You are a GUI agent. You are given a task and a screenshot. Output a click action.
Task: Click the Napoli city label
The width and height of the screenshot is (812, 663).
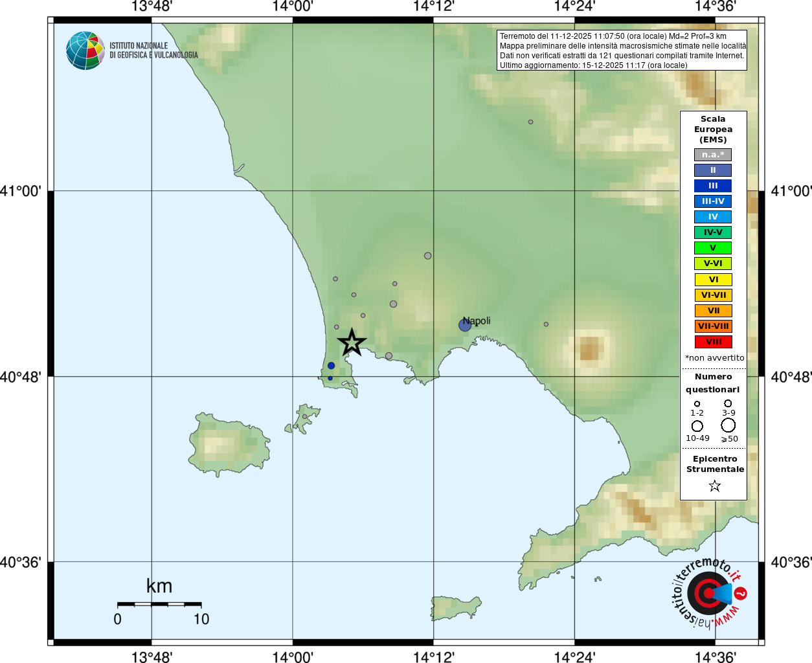[x=478, y=321]
